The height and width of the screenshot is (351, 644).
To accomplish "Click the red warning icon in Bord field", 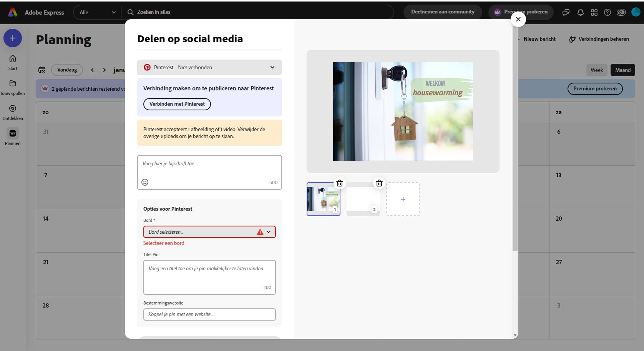I will pyautogui.click(x=260, y=232).
